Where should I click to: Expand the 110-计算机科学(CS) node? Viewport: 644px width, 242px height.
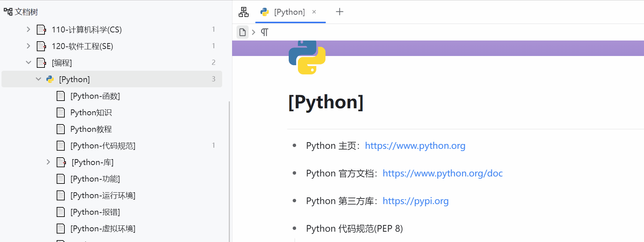(28, 29)
